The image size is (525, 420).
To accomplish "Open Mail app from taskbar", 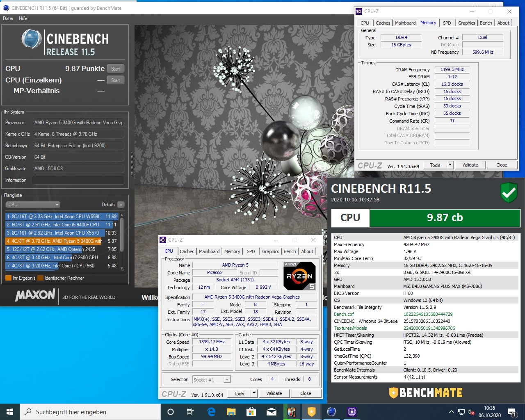I will tap(271, 412).
